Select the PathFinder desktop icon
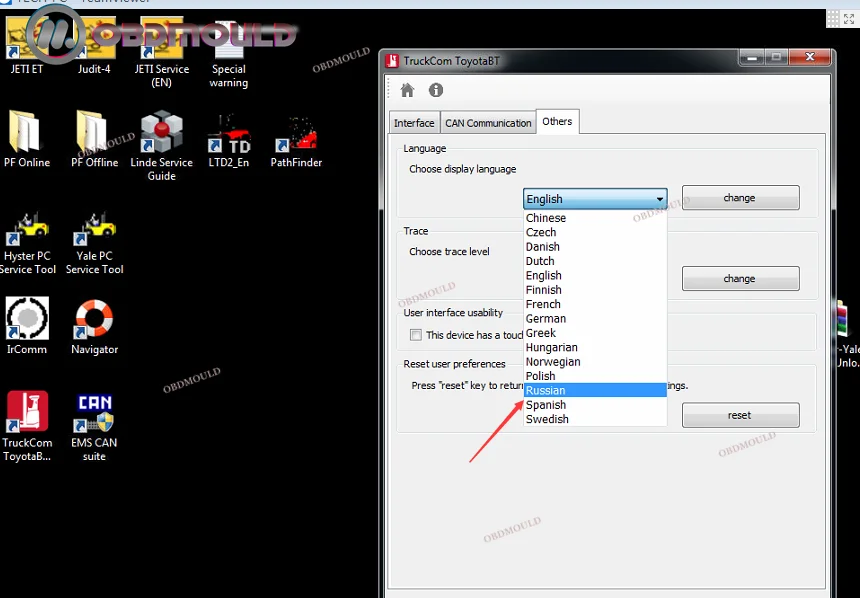860x598 pixels. (x=296, y=141)
